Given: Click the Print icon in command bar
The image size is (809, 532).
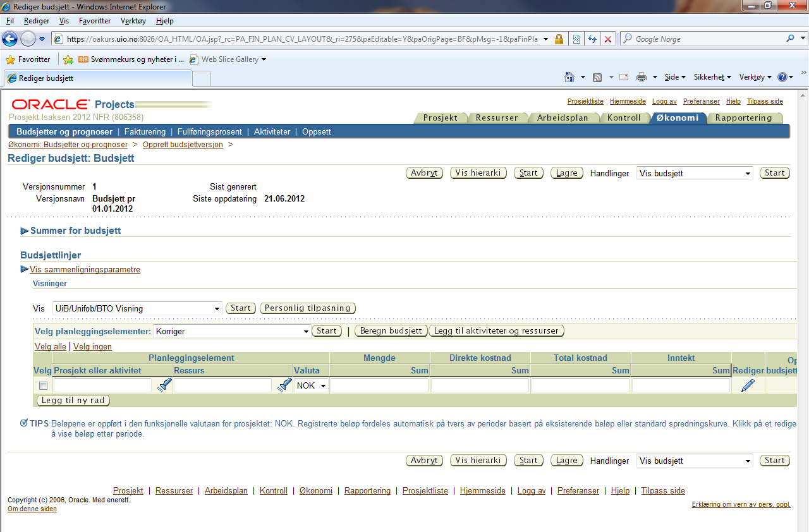Looking at the screenshot, I should pyautogui.click(x=642, y=77).
